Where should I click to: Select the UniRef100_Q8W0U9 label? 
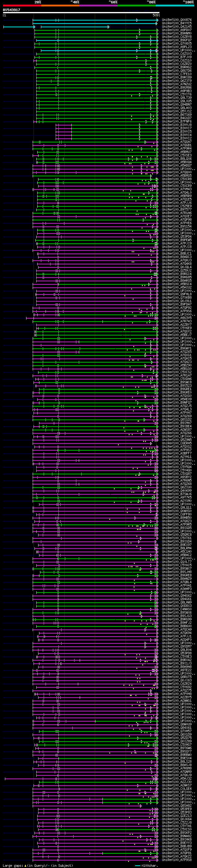[177, 724]
